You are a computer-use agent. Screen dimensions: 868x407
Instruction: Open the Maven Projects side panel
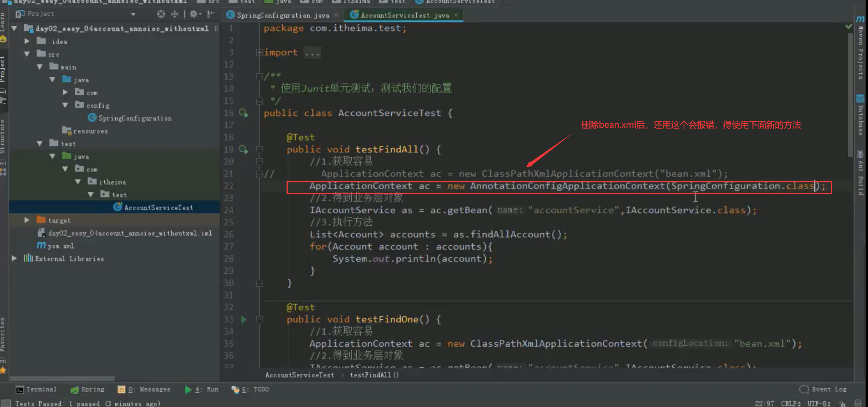[860, 58]
